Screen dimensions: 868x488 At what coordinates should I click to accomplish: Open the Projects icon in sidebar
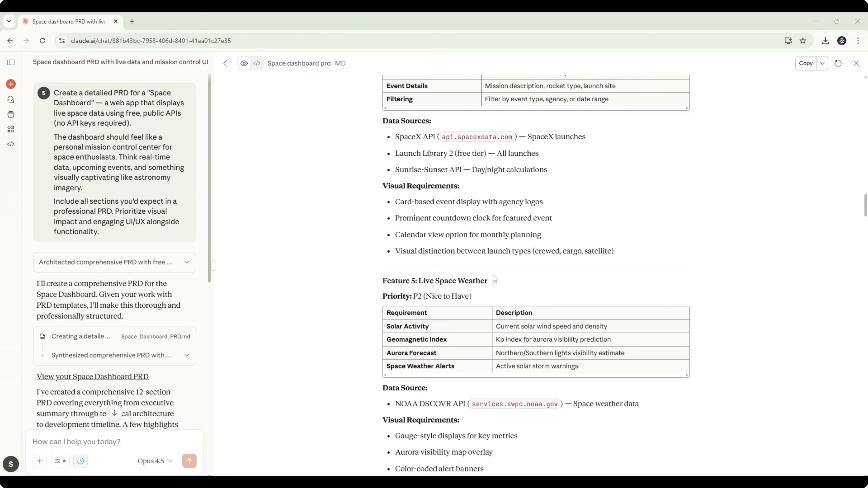pos(11,115)
